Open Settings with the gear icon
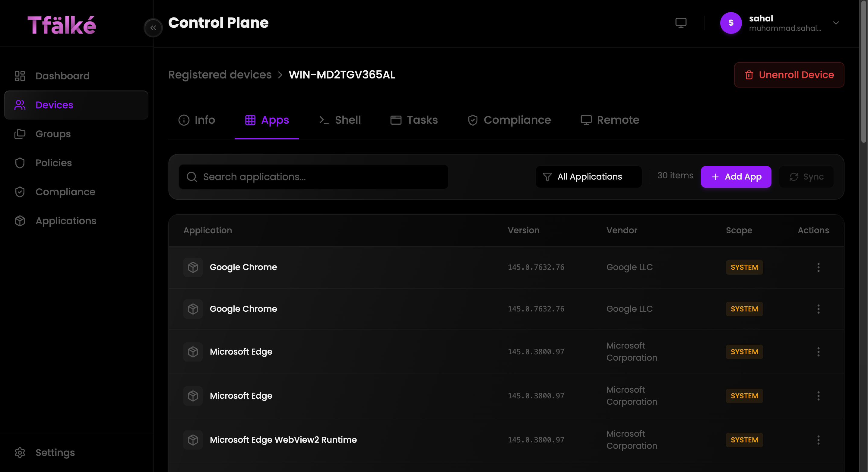Image resolution: width=868 pixels, height=472 pixels. 20,452
